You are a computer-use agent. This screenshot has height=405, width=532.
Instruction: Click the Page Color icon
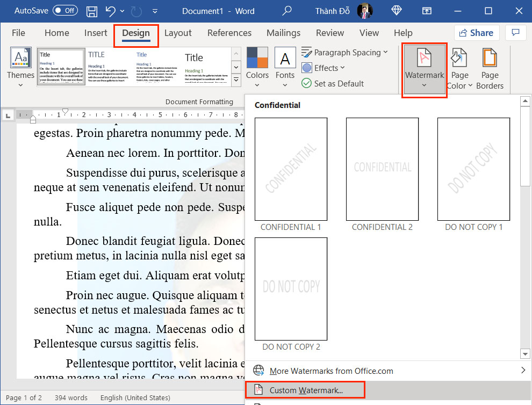[459, 68]
